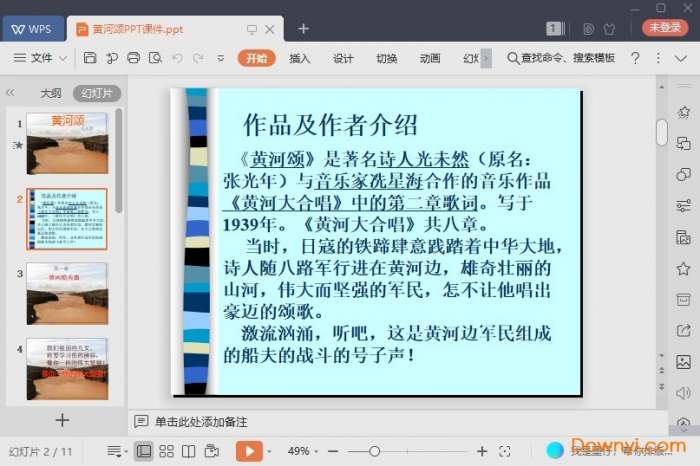The width and height of the screenshot is (700, 466).
Task: Open the sidebar object properties sliders icon
Action: [x=683, y=206]
